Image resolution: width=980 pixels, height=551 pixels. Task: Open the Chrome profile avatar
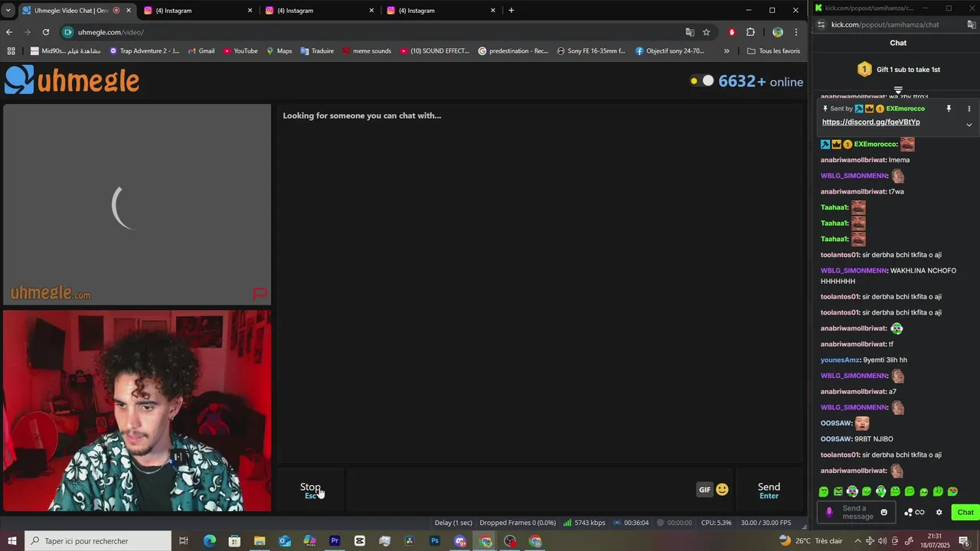point(778,32)
